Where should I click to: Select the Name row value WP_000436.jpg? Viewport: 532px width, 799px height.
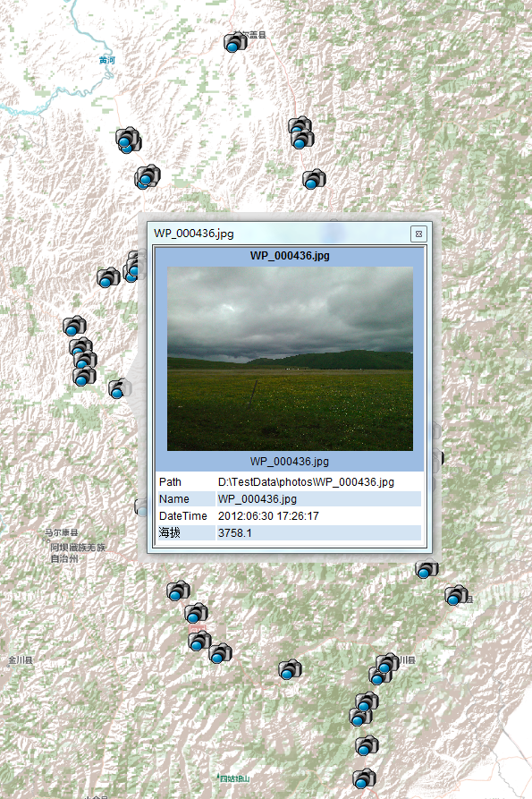pyautogui.click(x=258, y=499)
